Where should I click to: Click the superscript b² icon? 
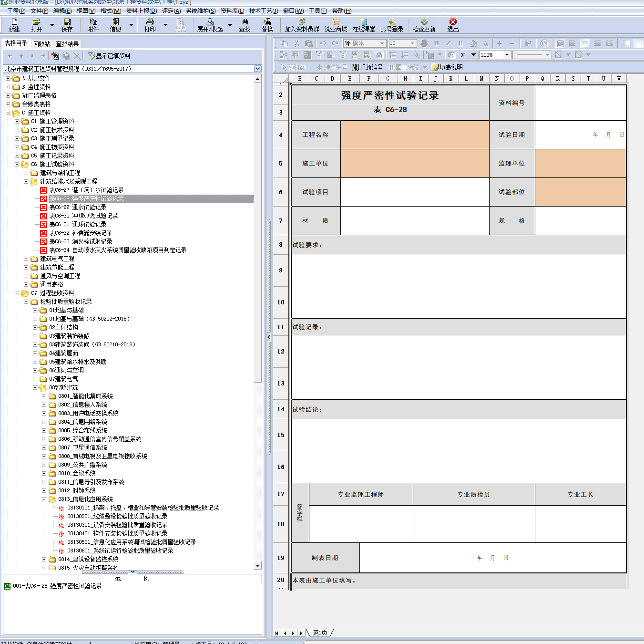pyautogui.click(x=528, y=43)
